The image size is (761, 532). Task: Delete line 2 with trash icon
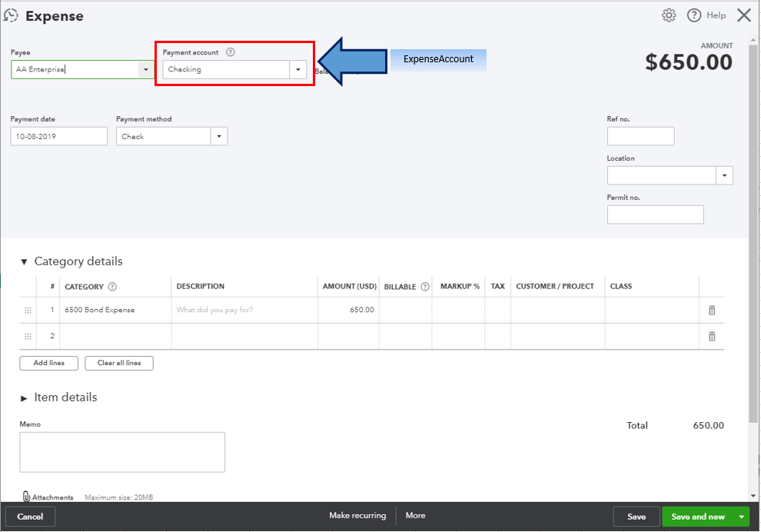point(712,337)
